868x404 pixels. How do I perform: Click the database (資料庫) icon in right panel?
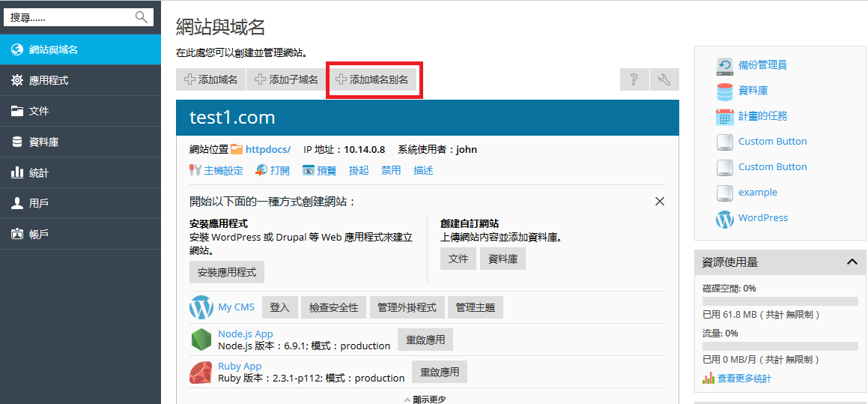click(x=724, y=91)
